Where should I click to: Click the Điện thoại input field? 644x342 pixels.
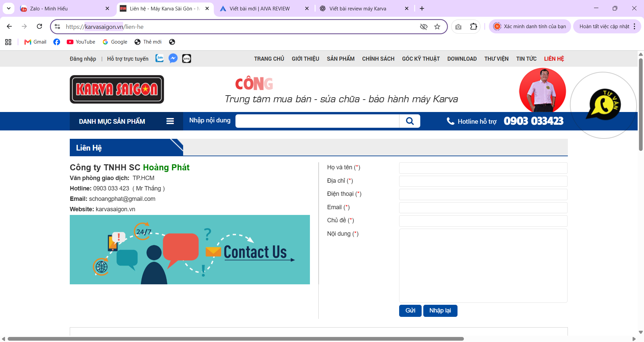pos(483,194)
